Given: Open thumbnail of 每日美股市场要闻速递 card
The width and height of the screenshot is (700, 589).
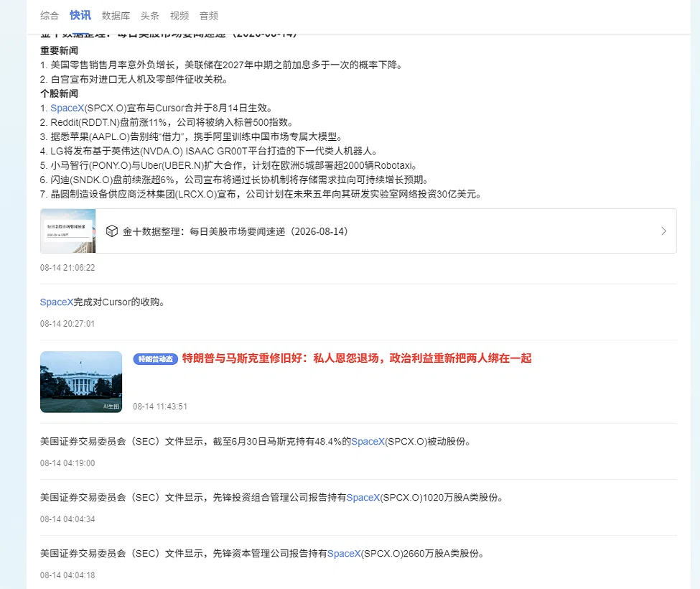Looking at the screenshot, I should [68, 231].
